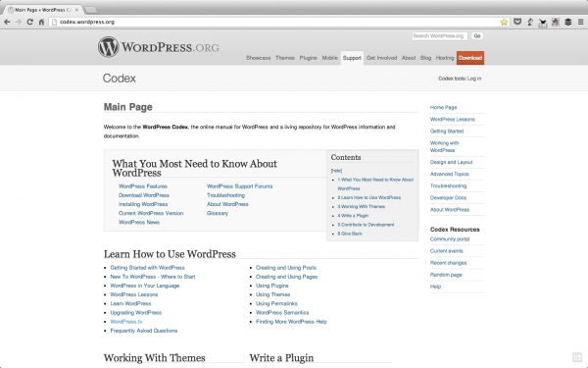Open Installing WordPress link
The width and height of the screenshot is (588, 368).
[143, 204]
